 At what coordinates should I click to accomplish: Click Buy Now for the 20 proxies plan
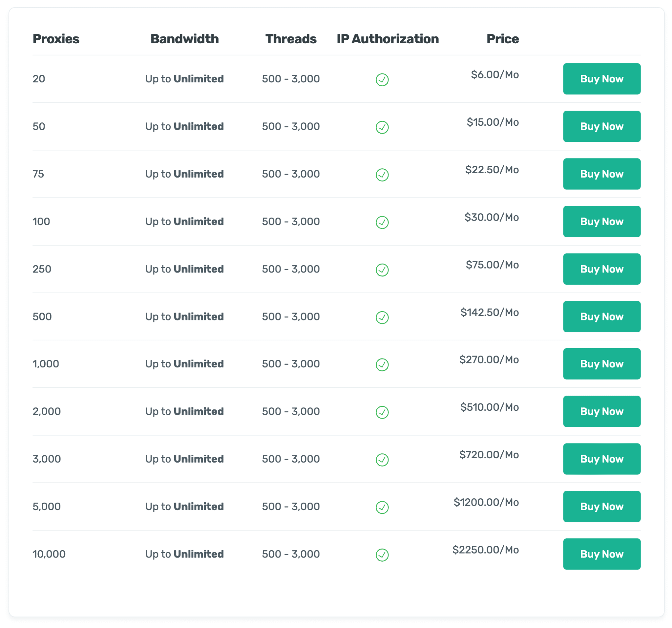(x=602, y=79)
